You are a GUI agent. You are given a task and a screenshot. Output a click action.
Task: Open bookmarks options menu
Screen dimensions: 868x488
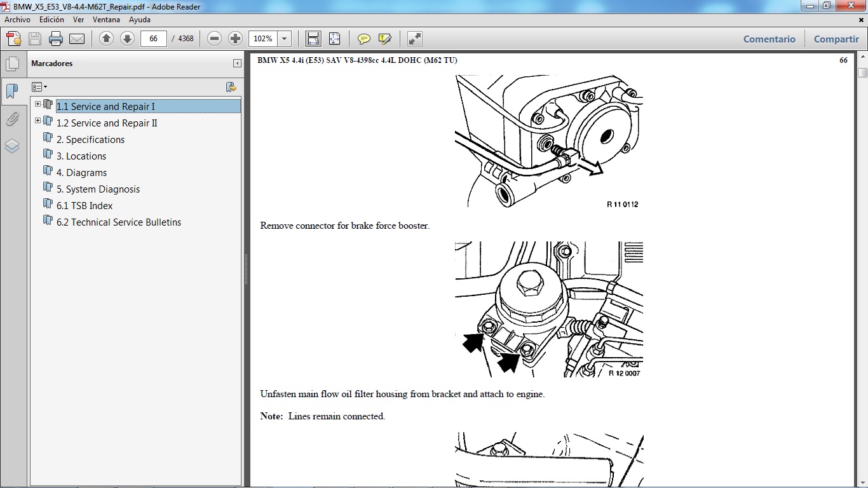tap(39, 87)
